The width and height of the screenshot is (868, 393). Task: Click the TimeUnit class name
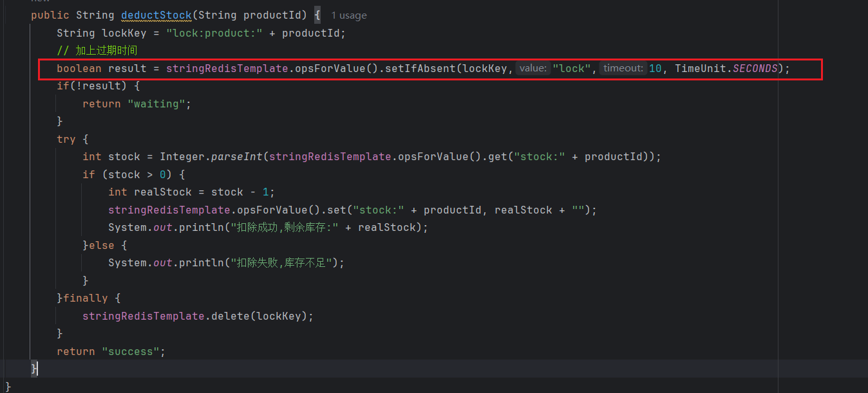[701, 68]
